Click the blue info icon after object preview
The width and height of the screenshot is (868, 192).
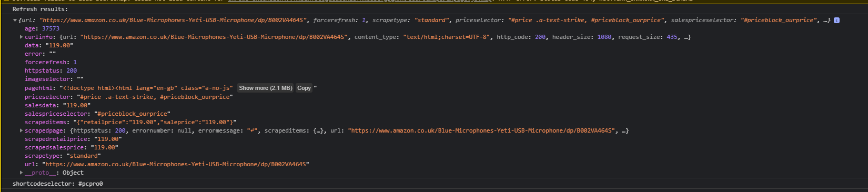836,20
